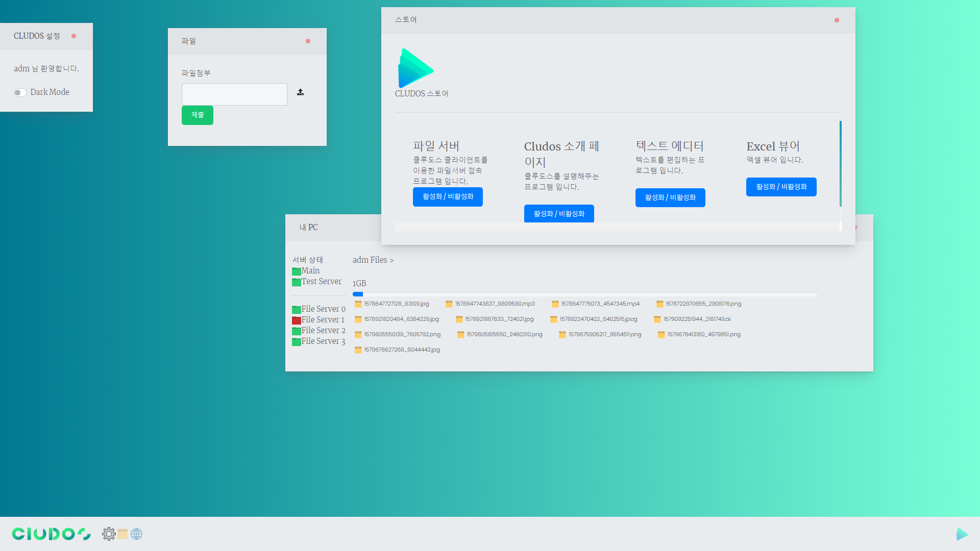Click the CLUDOS logo in taskbar
The image size is (980, 551).
51,534
